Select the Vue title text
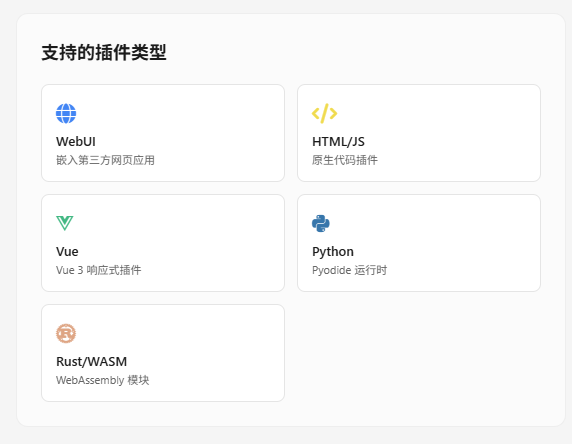This screenshot has width=572, height=444. pos(67,251)
